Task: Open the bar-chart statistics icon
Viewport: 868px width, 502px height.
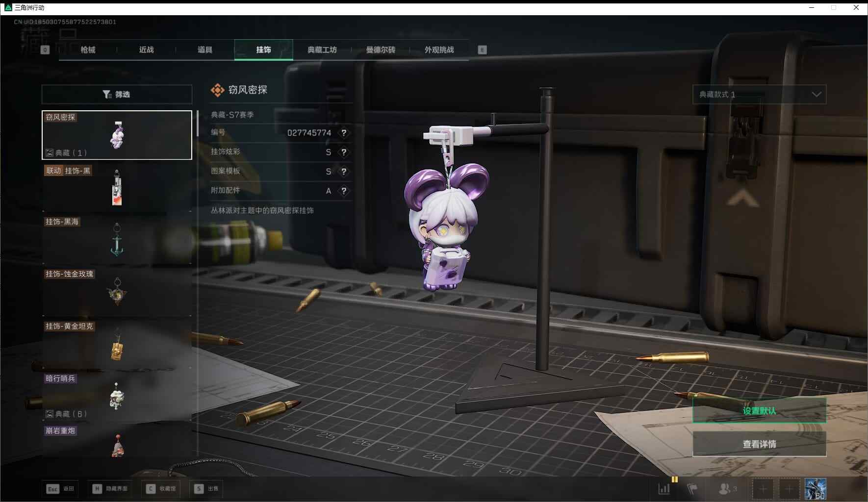Action: (664, 489)
